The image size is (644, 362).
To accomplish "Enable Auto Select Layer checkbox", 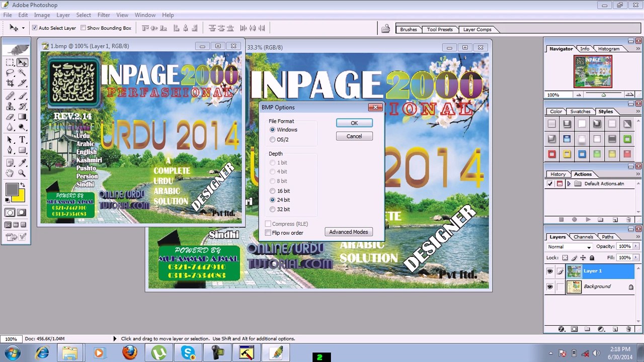I will click(x=35, y=28).
